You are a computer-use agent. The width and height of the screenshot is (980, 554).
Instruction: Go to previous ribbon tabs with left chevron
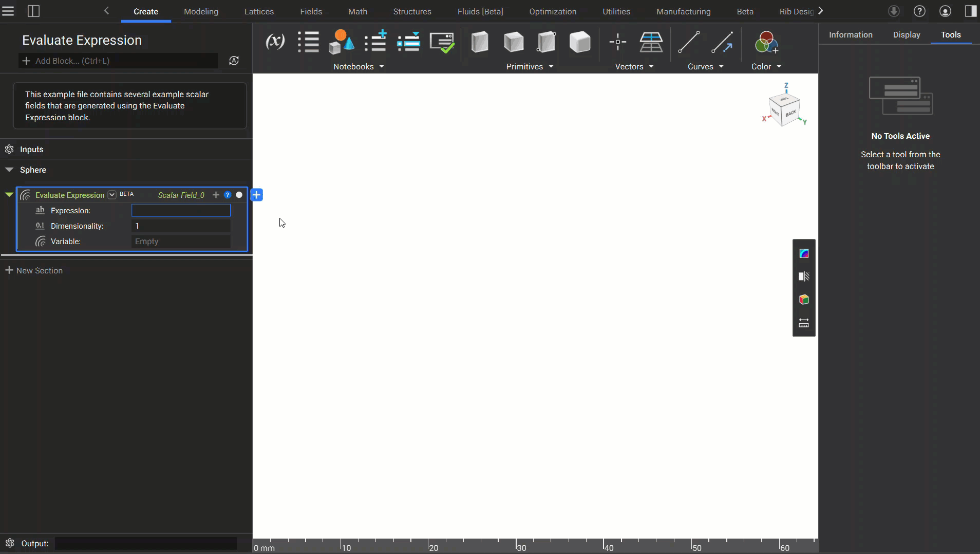(106, 11)
